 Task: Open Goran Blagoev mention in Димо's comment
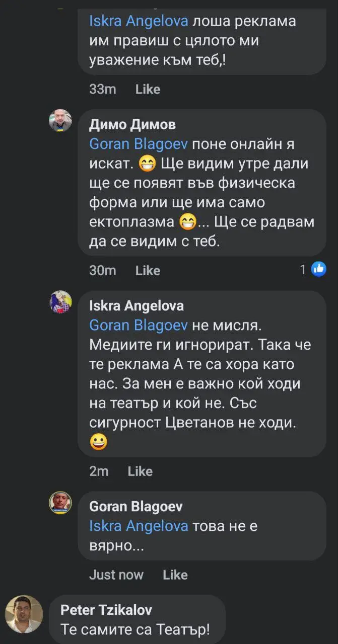pyautogui.click(x=138, y=144)
